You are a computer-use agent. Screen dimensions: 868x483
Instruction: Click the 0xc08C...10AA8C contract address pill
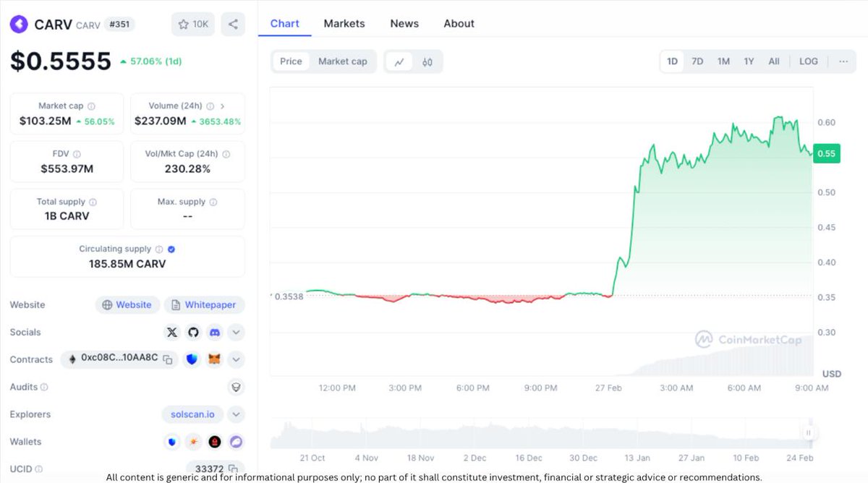(119, 359)
